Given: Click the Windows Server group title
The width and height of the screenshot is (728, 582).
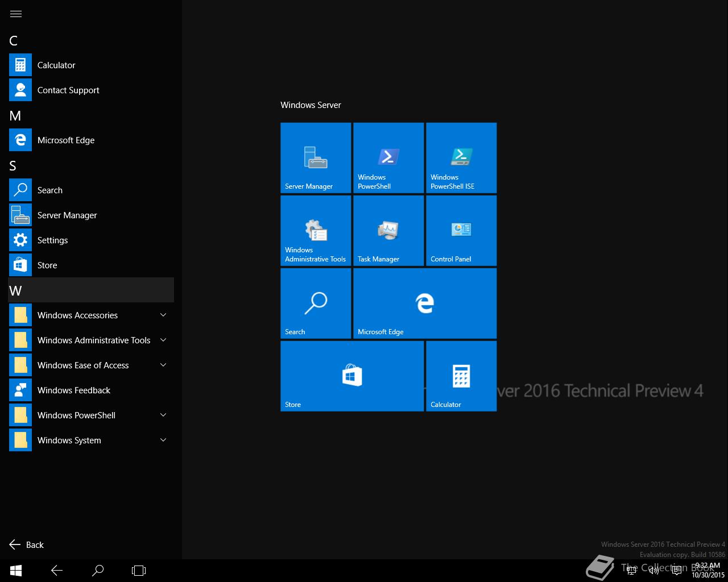Looking at the screenshot, I should point(311,105).
